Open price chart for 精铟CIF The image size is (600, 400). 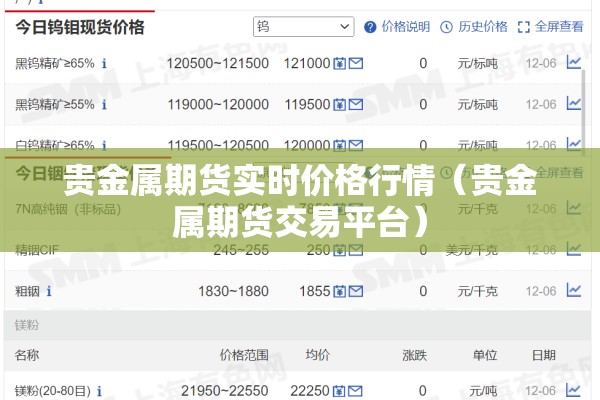click(574, 249)
